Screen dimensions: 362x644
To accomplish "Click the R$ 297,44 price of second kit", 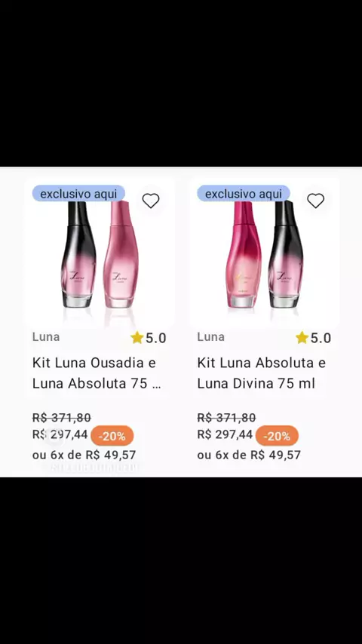I will (x=225, y=434).
